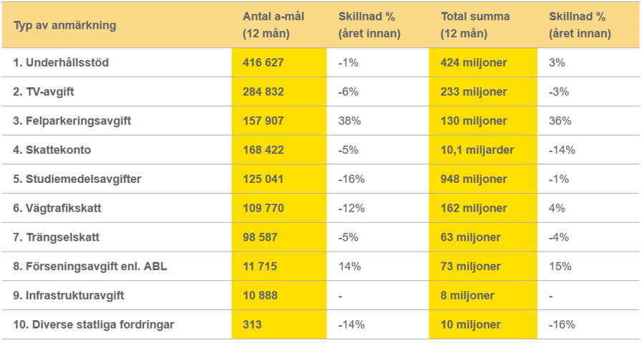Click the yellow cell showing 313
This screenshot has width=644, height=343.
click(x=252, y=324)
